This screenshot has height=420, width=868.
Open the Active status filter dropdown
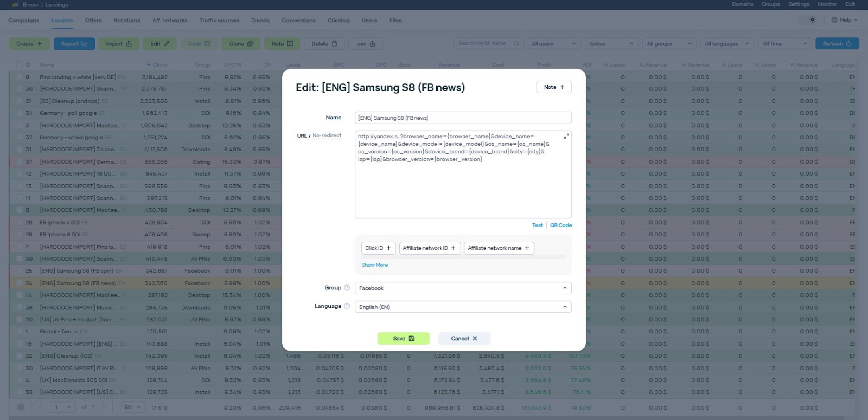(x=611, y=43)
